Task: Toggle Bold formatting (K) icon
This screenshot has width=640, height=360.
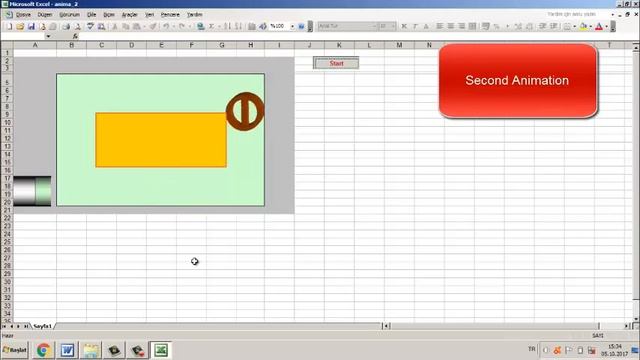Action: [404, 27]
